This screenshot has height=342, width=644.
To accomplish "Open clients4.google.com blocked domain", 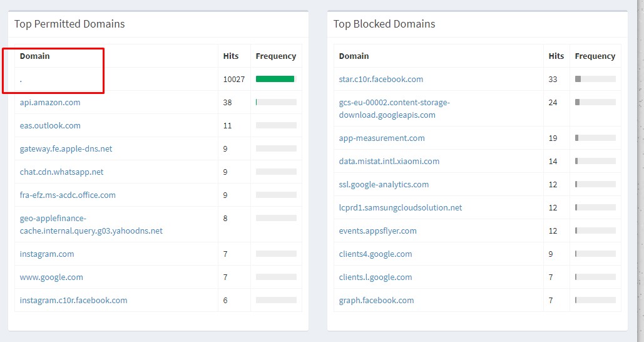I will click(x=376, y=254).
